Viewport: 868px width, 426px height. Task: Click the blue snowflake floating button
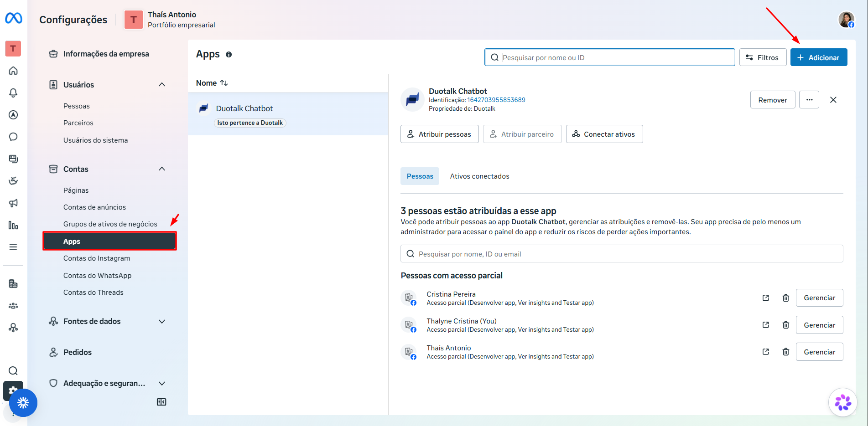23,403
